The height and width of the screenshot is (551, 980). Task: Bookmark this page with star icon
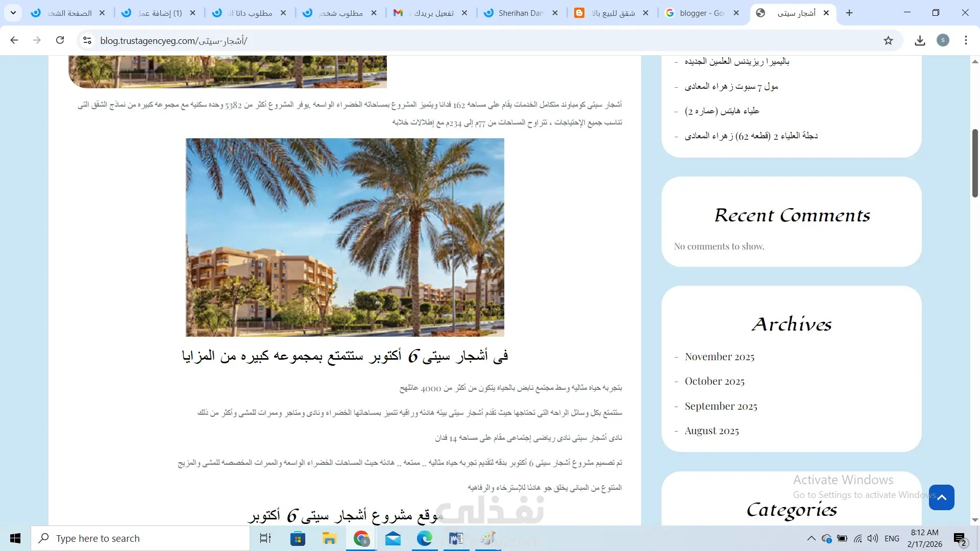pos(888,41)
